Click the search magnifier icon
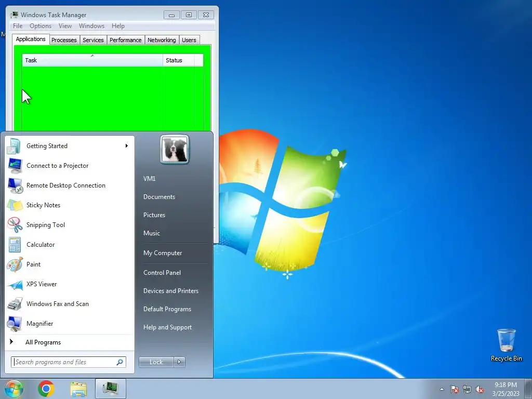 120,362
